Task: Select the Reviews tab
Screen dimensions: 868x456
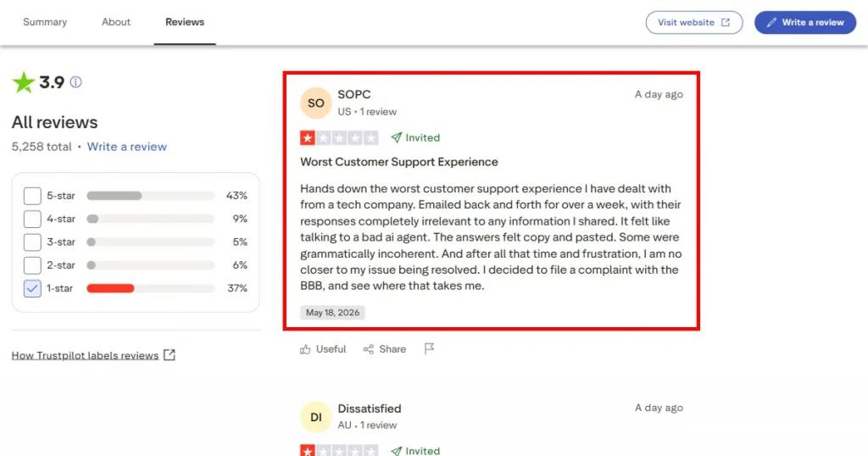Action: coord(185,22)
